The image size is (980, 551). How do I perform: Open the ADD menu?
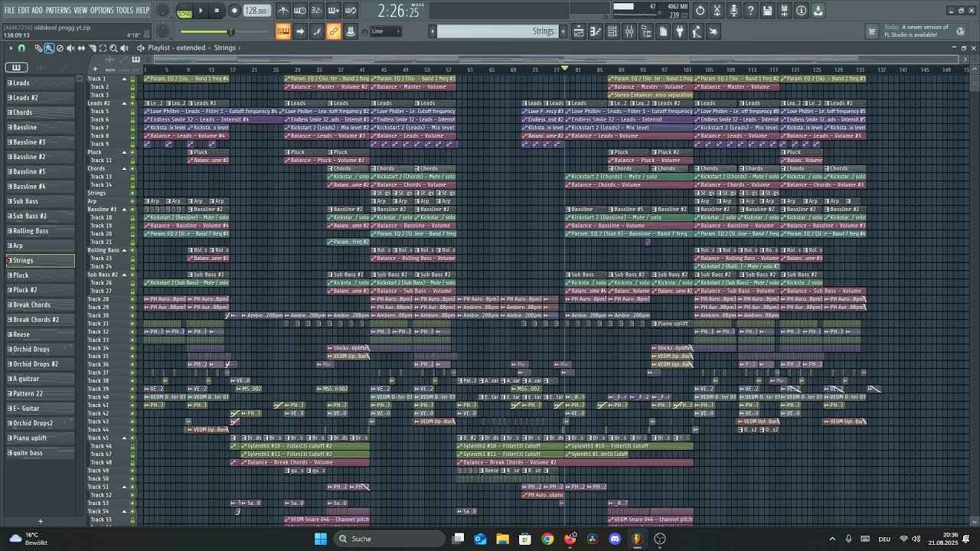(38, 10)
